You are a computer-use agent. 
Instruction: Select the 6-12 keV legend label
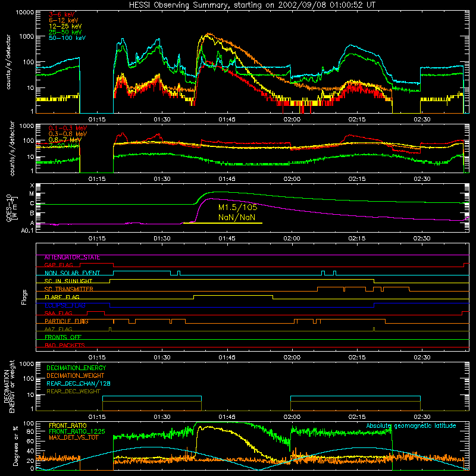point(64,20)
